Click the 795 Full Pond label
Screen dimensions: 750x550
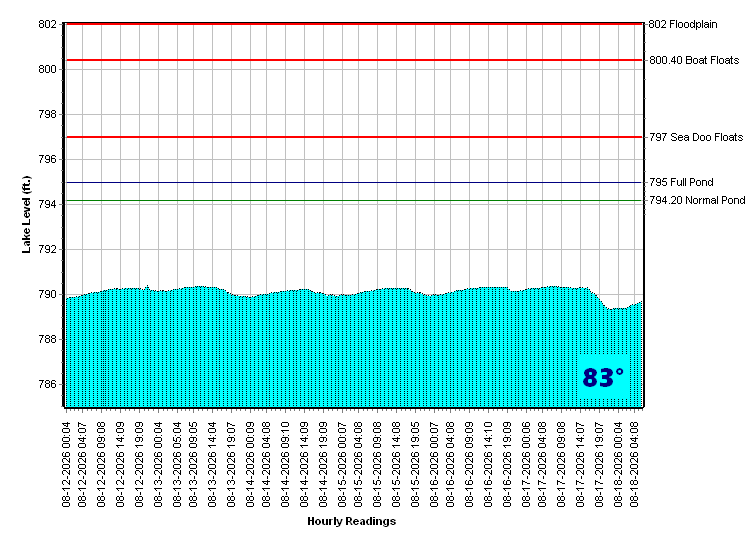click(x=681, y=182)
